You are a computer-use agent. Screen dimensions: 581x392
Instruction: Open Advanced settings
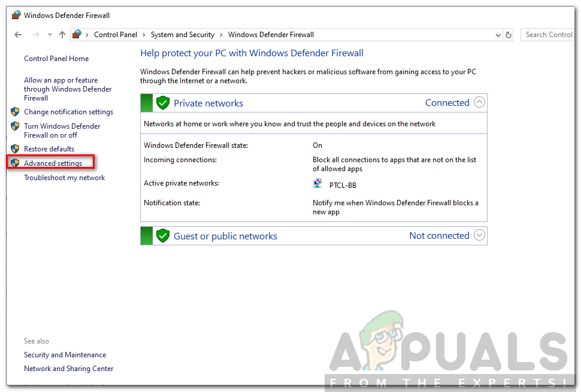coord(53,163)
